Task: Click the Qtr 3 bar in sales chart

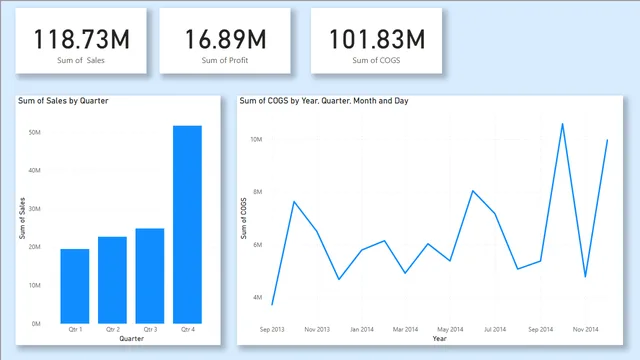Action: 150,276
